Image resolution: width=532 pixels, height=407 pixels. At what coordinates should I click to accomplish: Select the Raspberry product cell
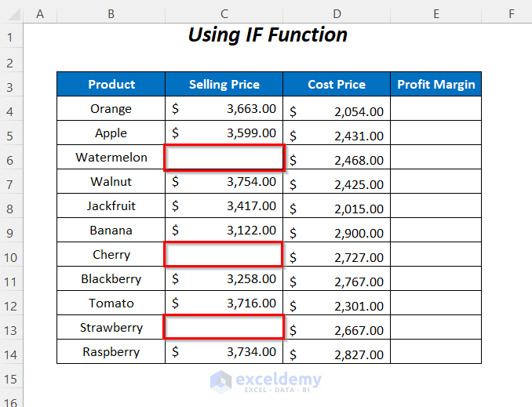(x=111, y=352)
